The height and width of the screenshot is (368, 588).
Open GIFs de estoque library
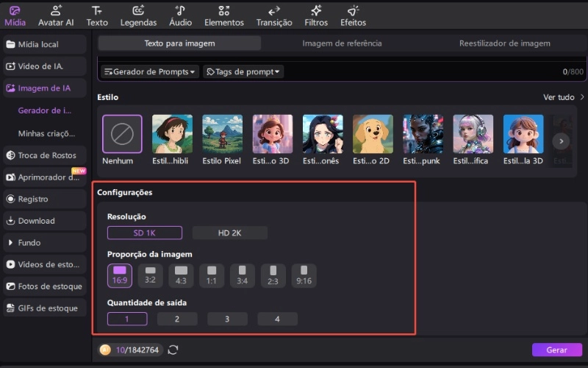click(45, 308)
